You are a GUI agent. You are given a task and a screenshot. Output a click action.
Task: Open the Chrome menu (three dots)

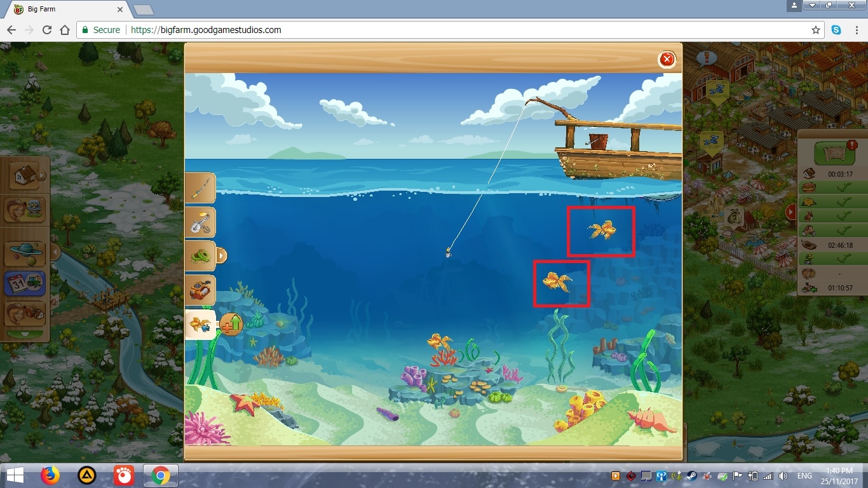(x=856, y=30)
